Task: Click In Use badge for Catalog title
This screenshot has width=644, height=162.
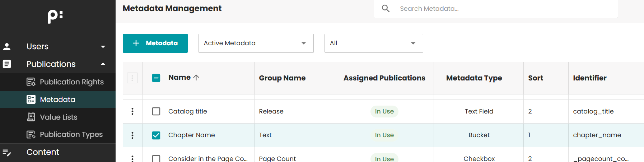Action: pos(384,111)
